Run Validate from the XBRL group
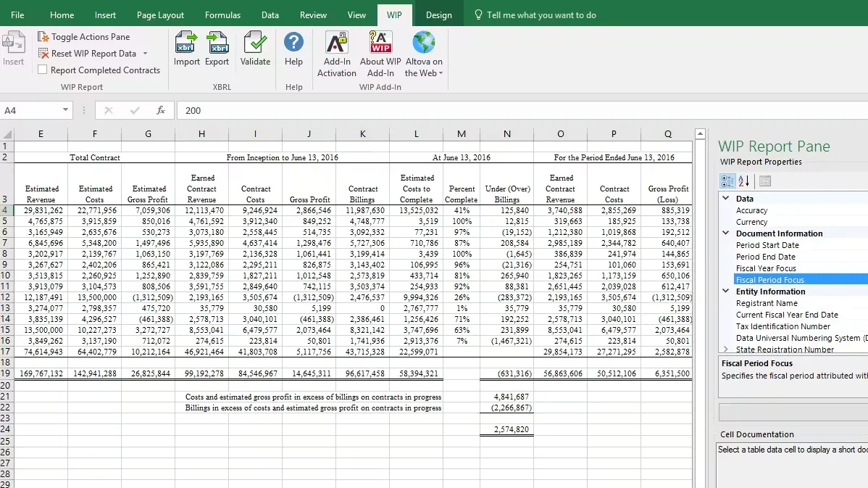868x488 pixels. [x=255, y=49]
